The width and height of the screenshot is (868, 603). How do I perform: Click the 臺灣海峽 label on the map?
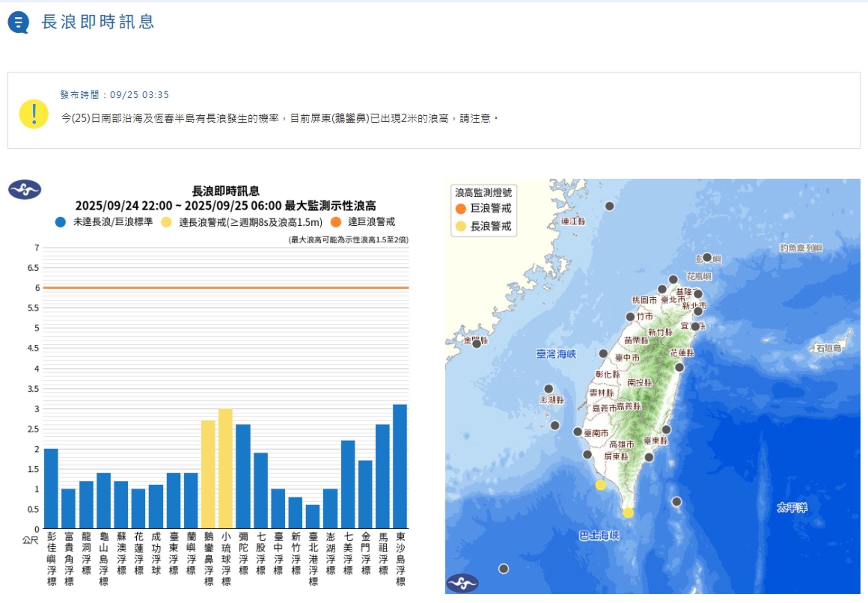coord(556,354)
